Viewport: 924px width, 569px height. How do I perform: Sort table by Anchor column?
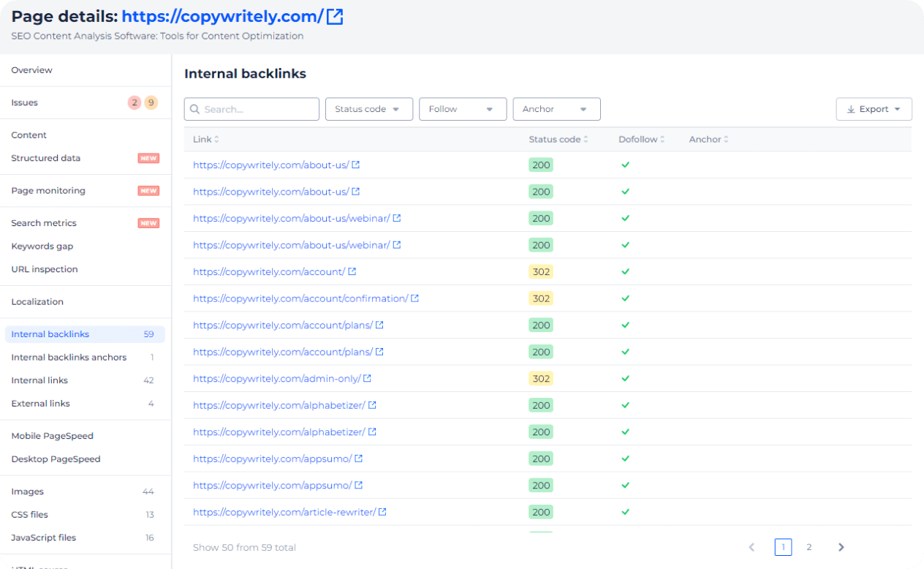tap(709, 139)
